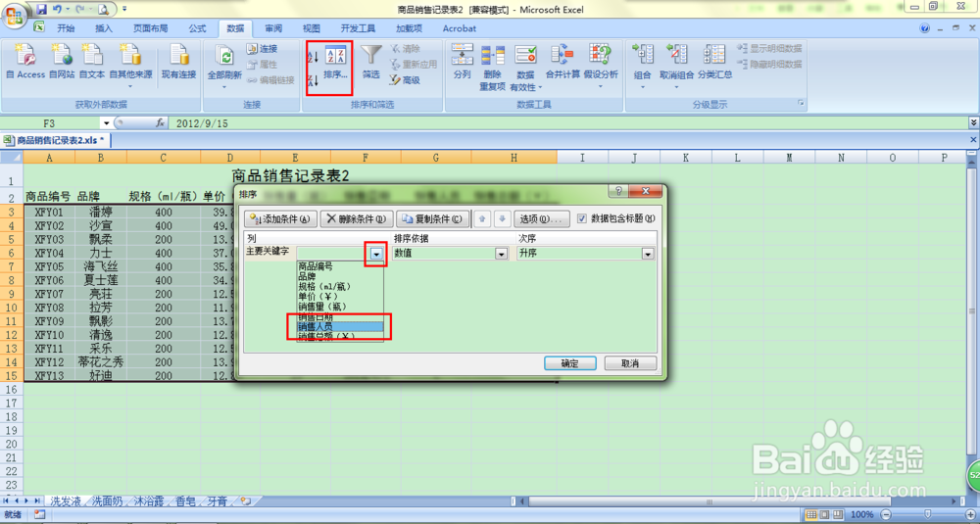Open the 排序 sort dialog icon

point(336,61)
